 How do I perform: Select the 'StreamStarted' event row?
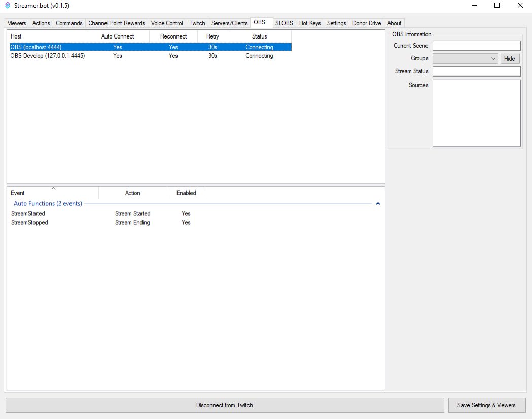click(x=108, y=214)
